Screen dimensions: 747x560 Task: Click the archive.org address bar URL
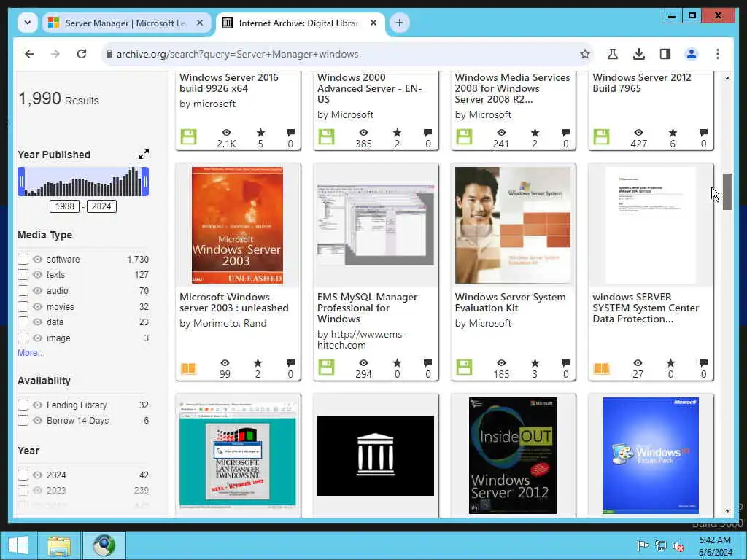[238, 54]
